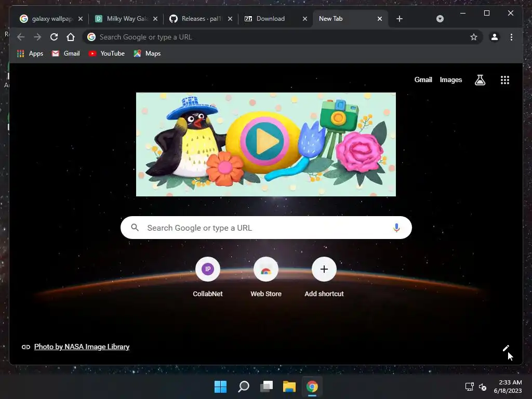Close the Milky Way Gala tab
Image resolution: width=532 pixels, height=399 pixels.
point(155,19)
